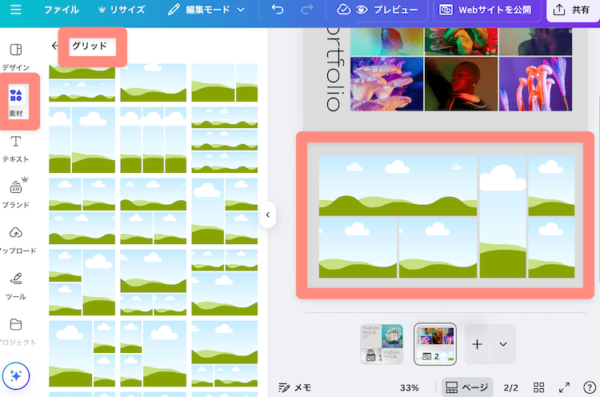This screenshot has width=600, height=397.
Task: Open the grid view icon
Action: 539,387
